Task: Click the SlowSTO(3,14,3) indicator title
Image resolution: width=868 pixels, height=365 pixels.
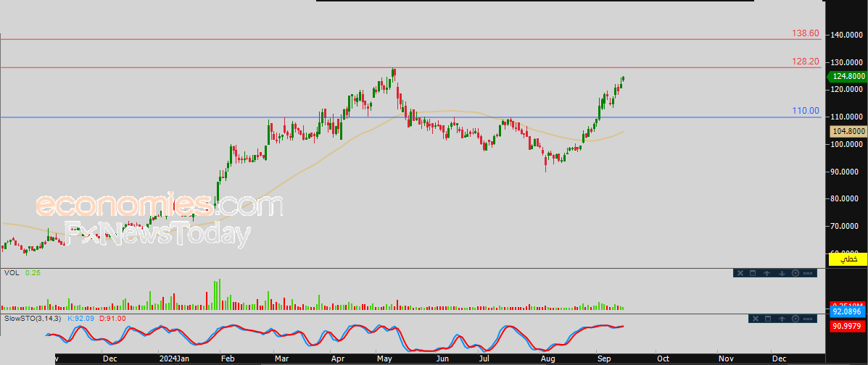Action: [x=33, y=318]
